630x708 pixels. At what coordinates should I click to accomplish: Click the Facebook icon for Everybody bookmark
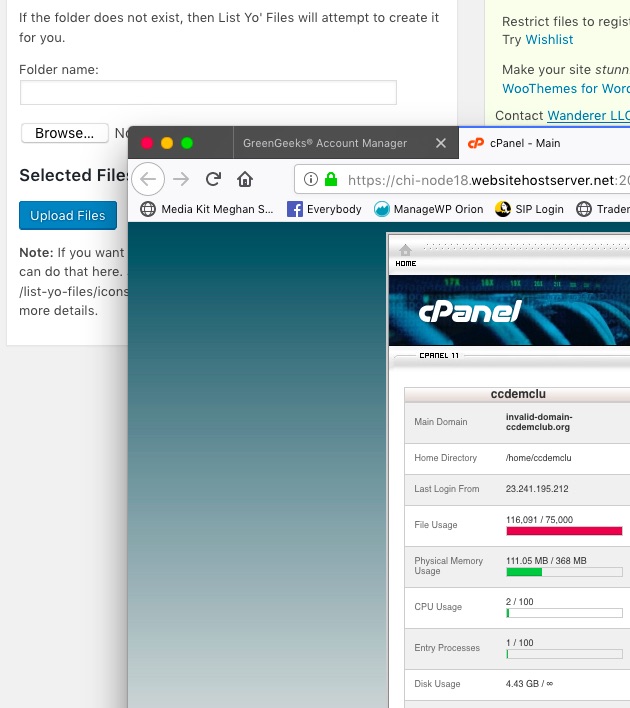coord(295,209)
